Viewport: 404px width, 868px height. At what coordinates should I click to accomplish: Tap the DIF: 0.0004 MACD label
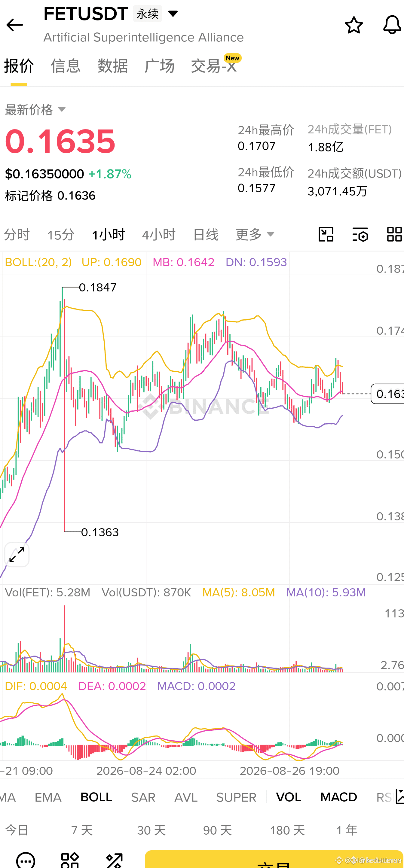click(36, 686)
